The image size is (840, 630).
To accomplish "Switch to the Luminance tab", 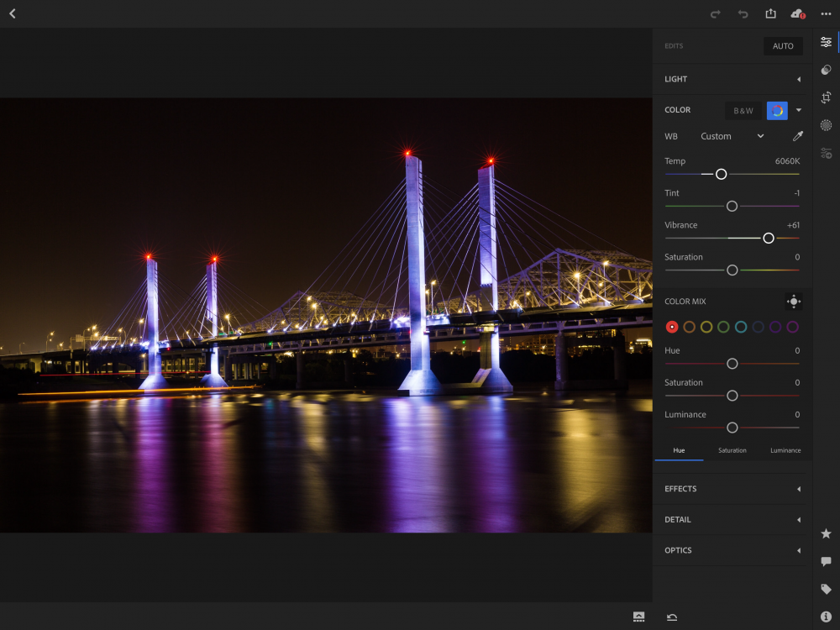I will (x=785, y=450).
